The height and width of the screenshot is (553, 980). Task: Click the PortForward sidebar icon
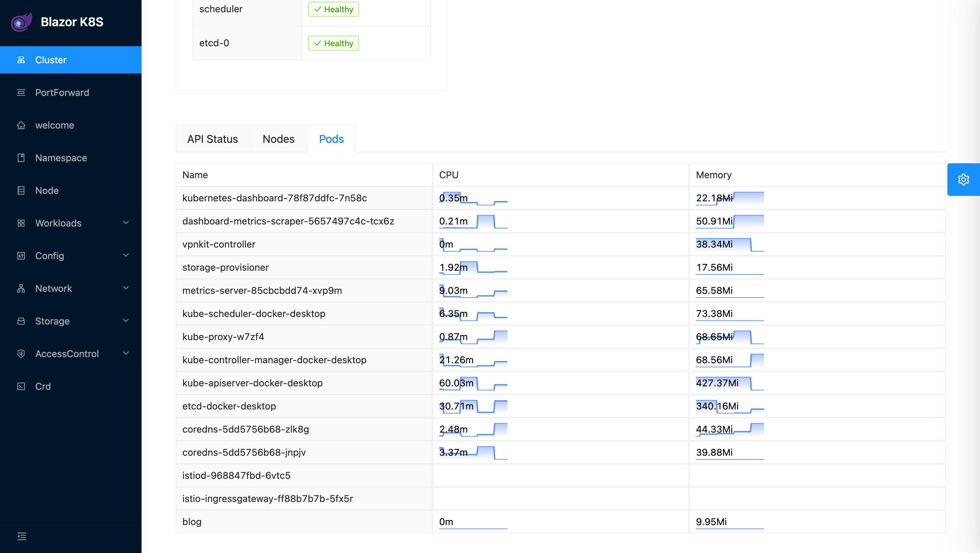click(21, 93)
